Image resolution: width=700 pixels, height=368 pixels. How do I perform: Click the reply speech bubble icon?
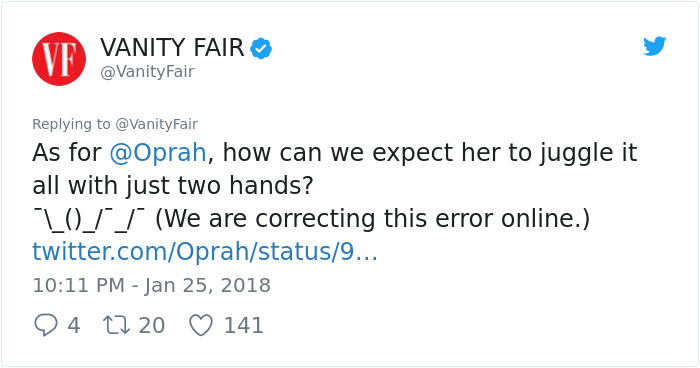46,325
